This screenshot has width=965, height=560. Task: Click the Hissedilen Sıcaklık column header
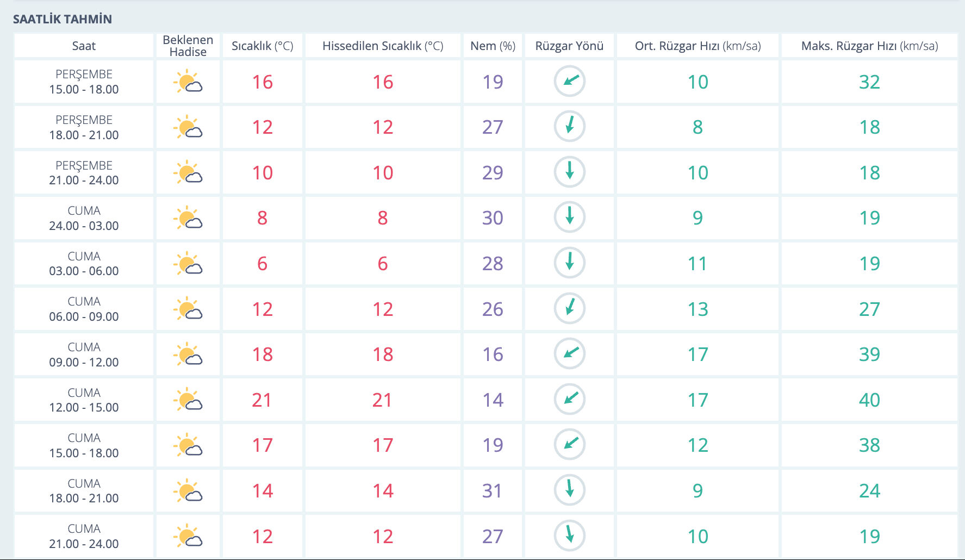(x=383, y=46)
